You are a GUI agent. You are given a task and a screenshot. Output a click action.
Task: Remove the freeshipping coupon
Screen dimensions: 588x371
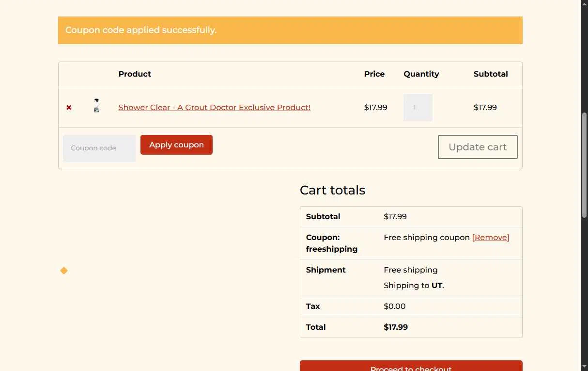491,237
